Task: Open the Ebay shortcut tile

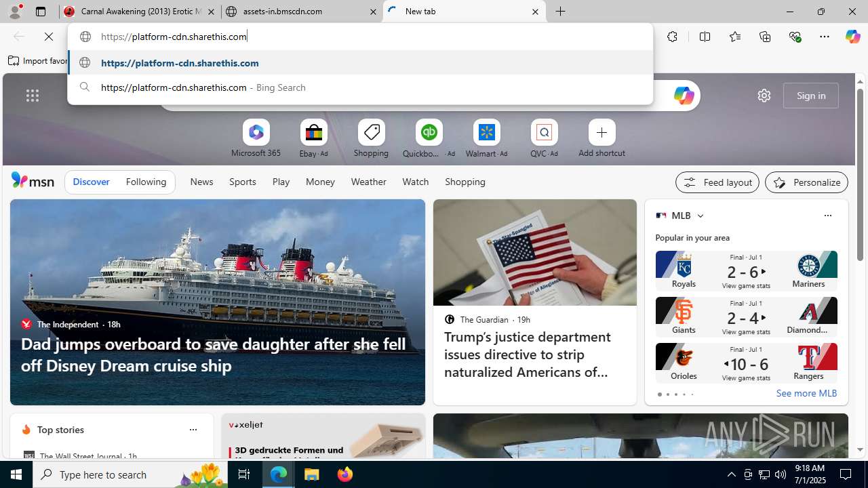Action: [313, 139]
